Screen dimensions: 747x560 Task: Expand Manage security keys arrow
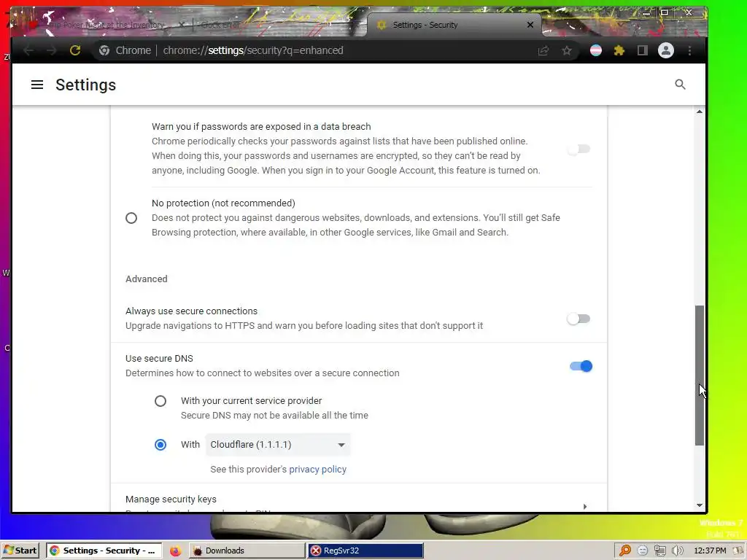click(585, 506)
